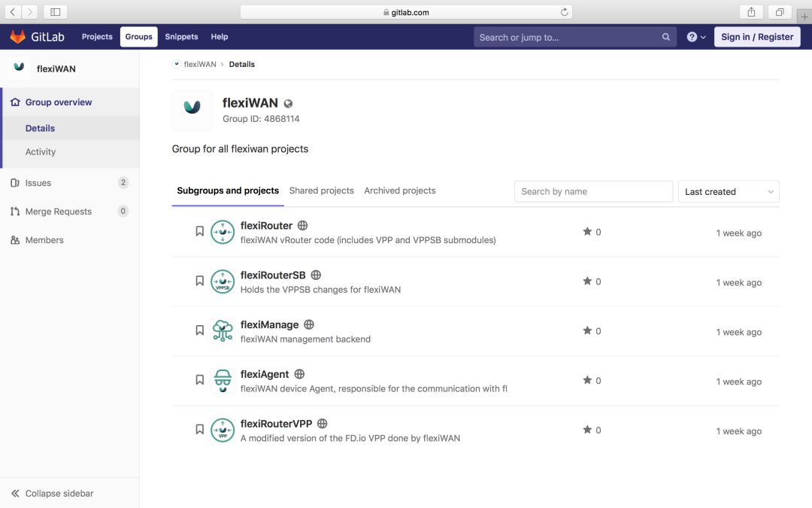Click the star icon on flexiRouter row
812x508 pixels.
click(x=587, y=231)
